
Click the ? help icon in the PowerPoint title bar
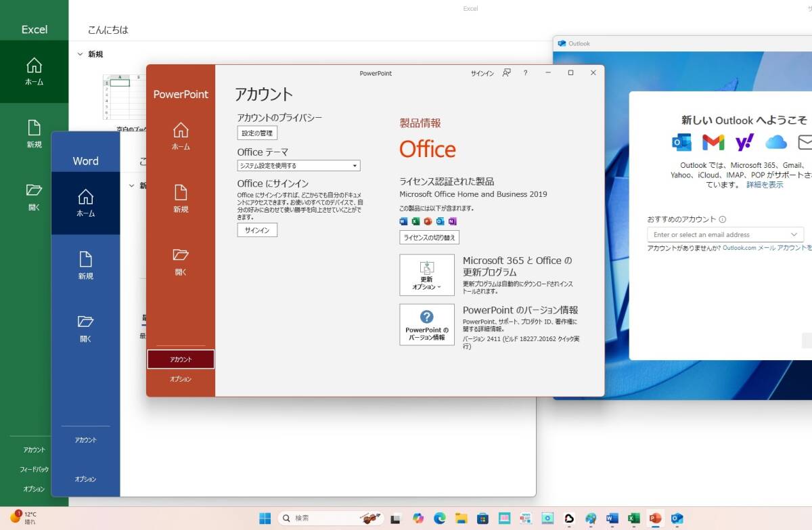tap(526, 73)
